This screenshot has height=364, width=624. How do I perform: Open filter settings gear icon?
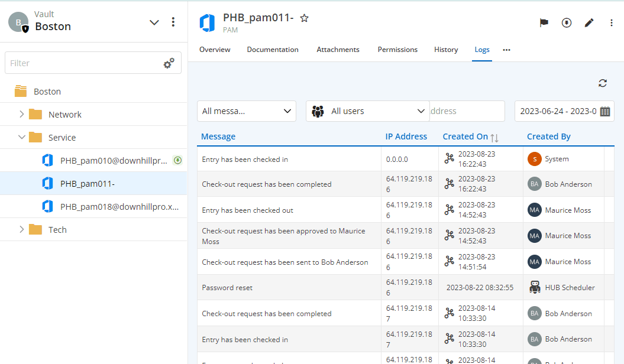tap(169, 63)
